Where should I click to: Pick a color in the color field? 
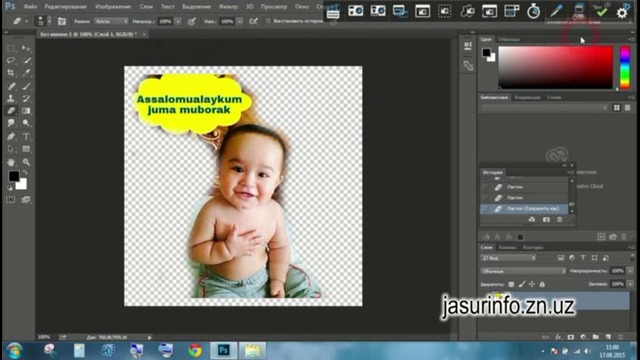pyautogui.click(x=556, y=67)
